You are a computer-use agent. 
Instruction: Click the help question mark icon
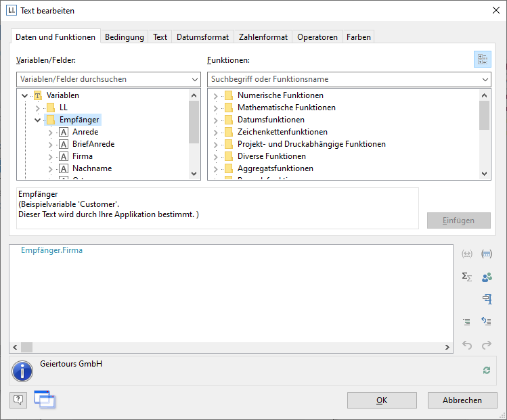[18, 400]
